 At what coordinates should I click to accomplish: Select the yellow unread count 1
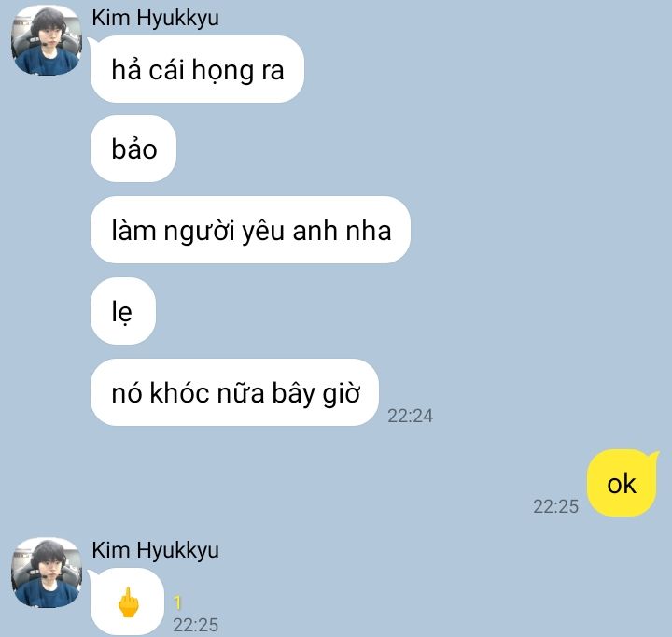click(x=177, y=602)
